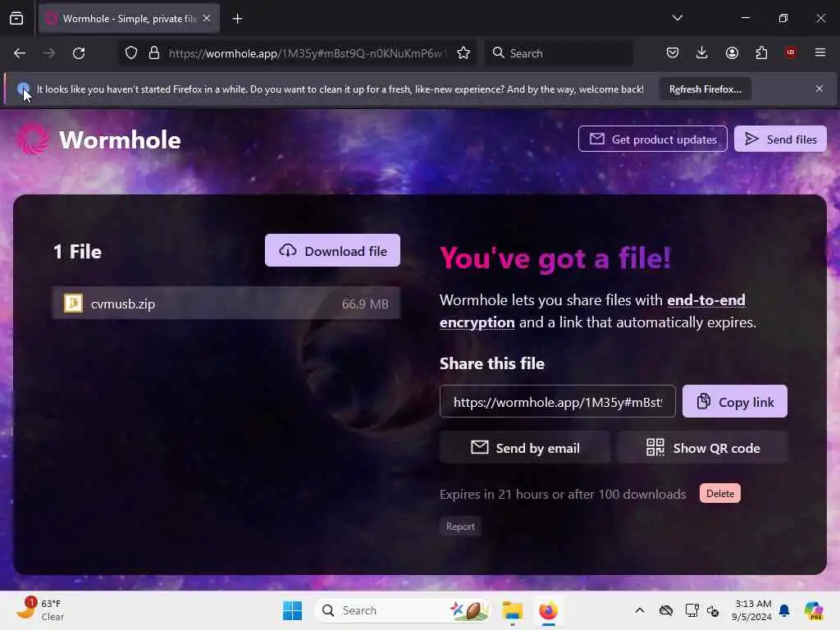Click the muted volume tray icon
The image size is (840, 630).
tap(713, 610)
